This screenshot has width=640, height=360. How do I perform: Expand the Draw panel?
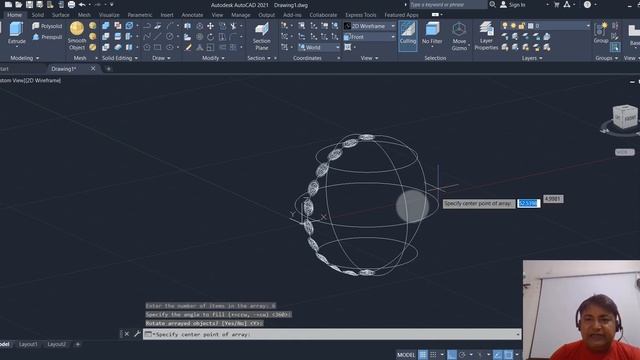point(161,58)
